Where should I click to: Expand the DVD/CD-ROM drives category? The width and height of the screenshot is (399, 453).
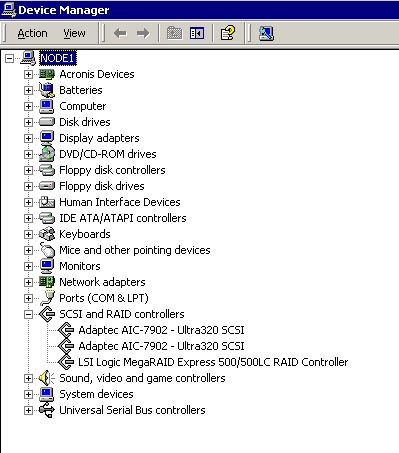(28, 154)
